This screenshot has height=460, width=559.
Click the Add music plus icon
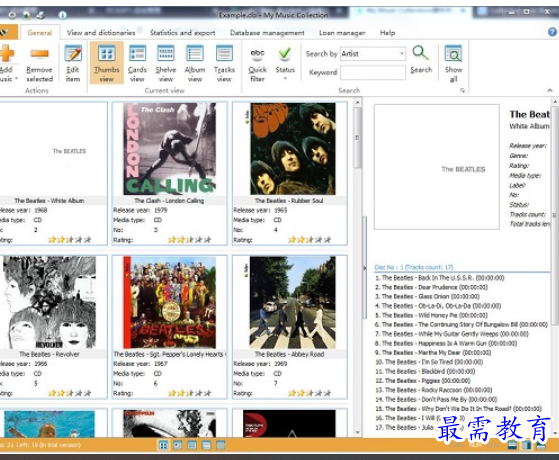click(6, 53)
